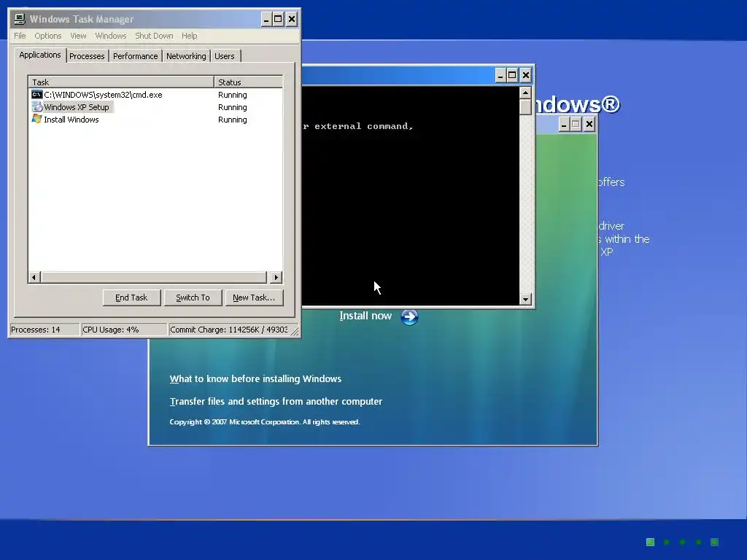The image size is (747, 560).
Task: Maximize the Windows Task Manager window
Action: click(x=278, y=20)
